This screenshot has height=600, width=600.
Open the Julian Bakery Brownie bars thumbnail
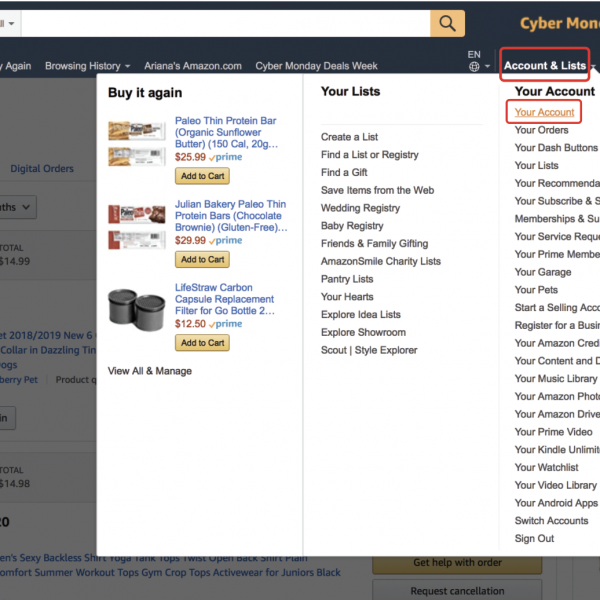137,227
